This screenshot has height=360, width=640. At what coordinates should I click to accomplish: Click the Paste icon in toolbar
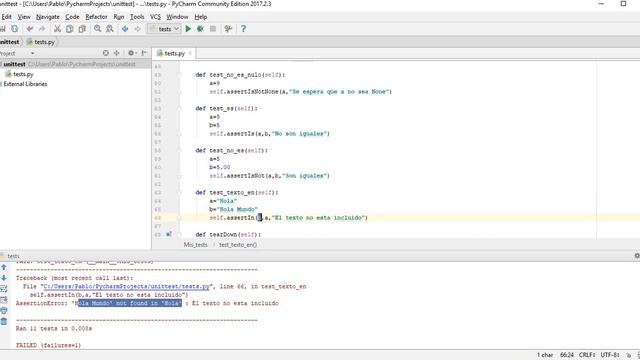82,29
